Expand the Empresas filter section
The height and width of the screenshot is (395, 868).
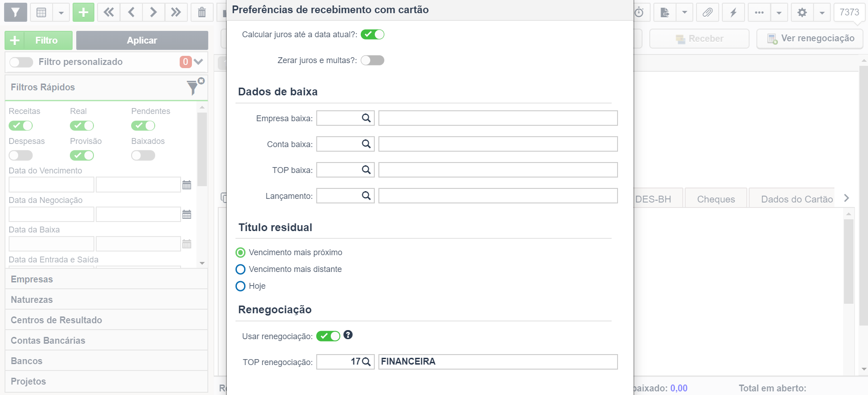(106, 279)
